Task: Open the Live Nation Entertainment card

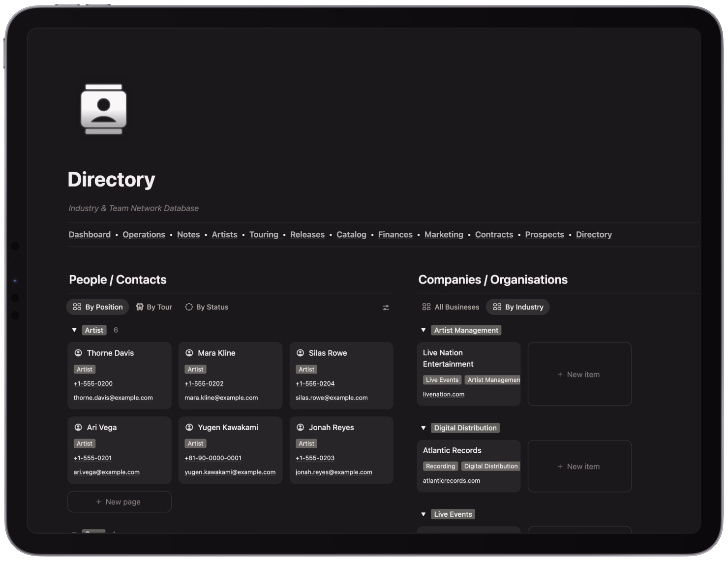Action: pos(469,374)
